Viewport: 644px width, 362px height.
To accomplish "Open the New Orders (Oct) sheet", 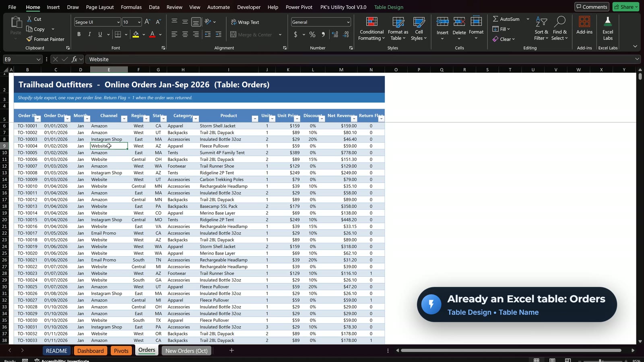I will (186, 351).
